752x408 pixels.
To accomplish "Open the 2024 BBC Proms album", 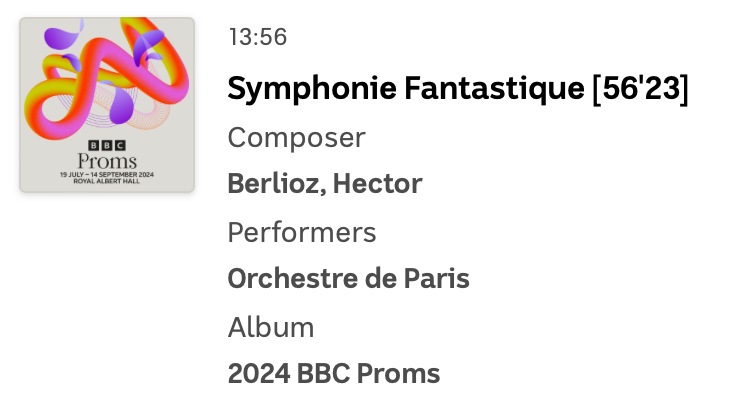I will click(x=334, y=374).
